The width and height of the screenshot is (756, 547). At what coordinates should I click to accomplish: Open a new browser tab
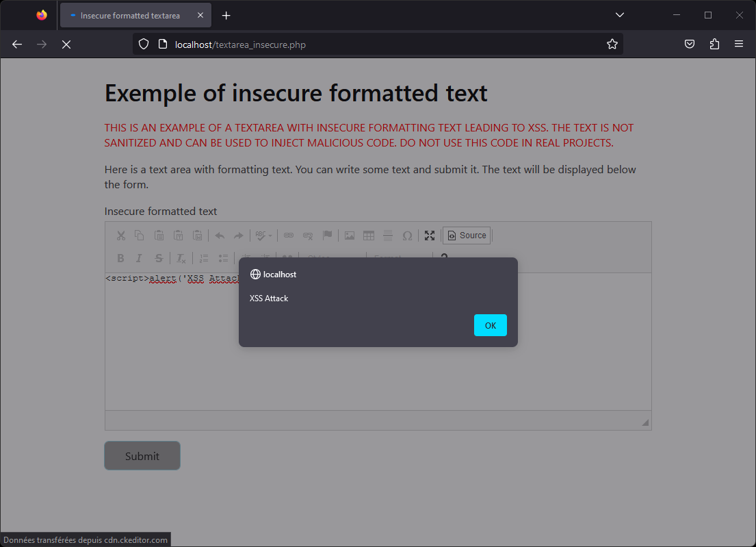point(226,15)
